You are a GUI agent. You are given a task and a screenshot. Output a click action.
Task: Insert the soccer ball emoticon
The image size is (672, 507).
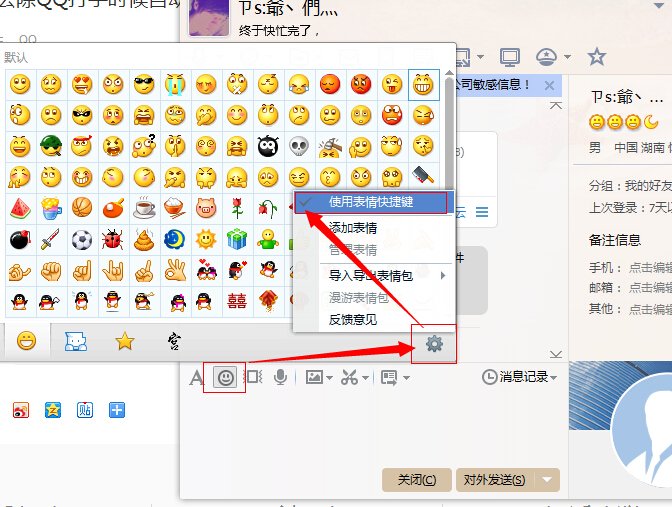(82, 240)
